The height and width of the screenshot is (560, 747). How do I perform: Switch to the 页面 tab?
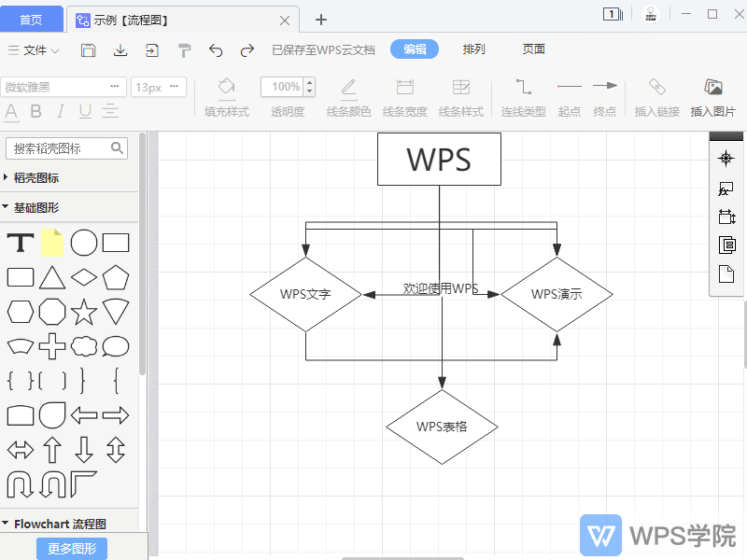pyautogui.click(x=533, y=49)
